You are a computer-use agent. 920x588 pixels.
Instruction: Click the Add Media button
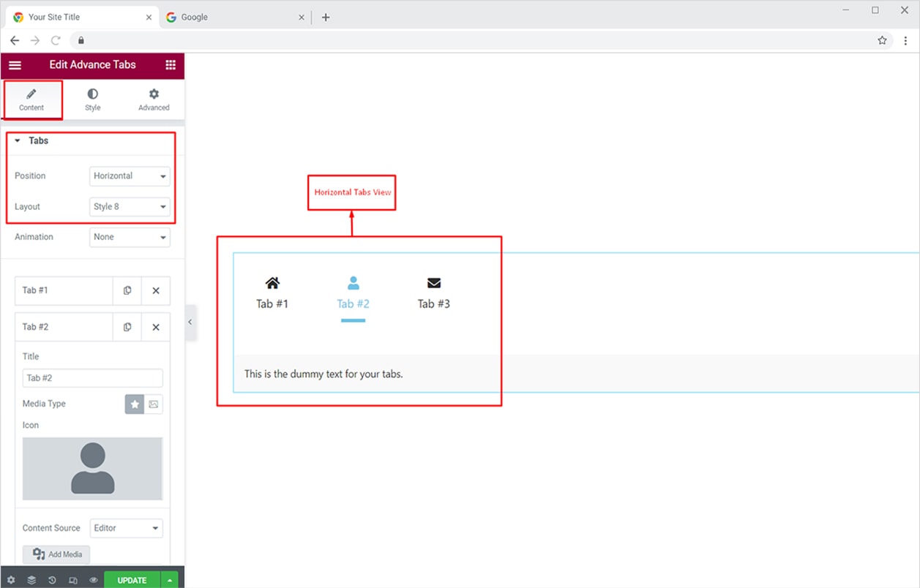click(56, 554)
